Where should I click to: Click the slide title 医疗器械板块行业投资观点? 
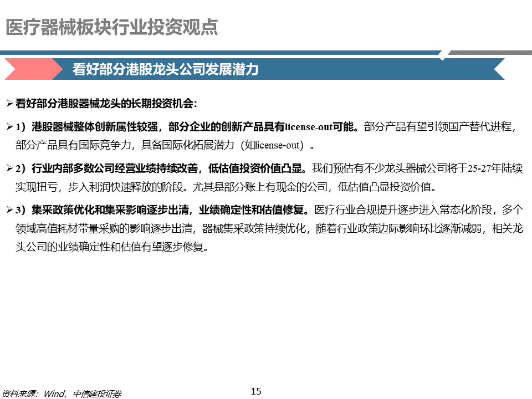click(x=111, y=28)
